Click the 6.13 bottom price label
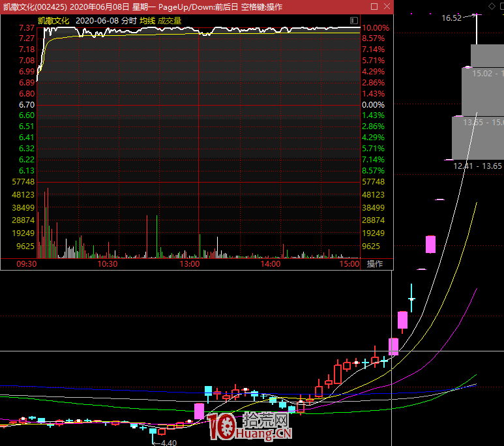The height and width of the screenshot is (446, 504). pyautogui.click(x=27, y=171)
